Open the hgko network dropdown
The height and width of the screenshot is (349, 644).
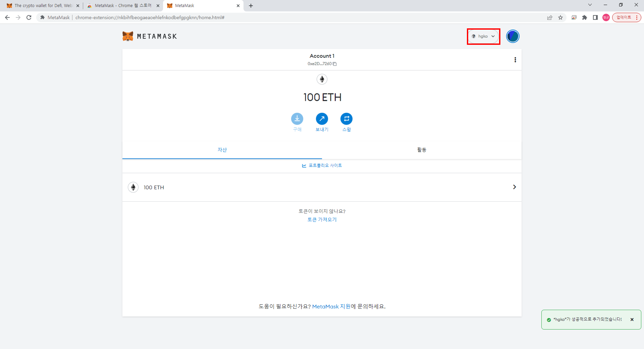point(483,36)
